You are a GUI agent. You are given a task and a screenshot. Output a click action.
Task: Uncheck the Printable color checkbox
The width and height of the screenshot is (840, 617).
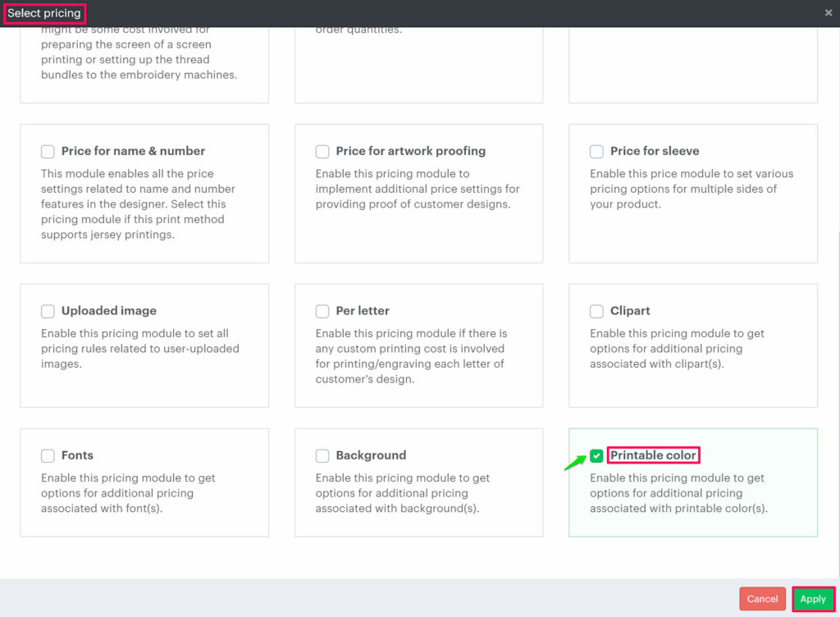[x=596, y=456]
